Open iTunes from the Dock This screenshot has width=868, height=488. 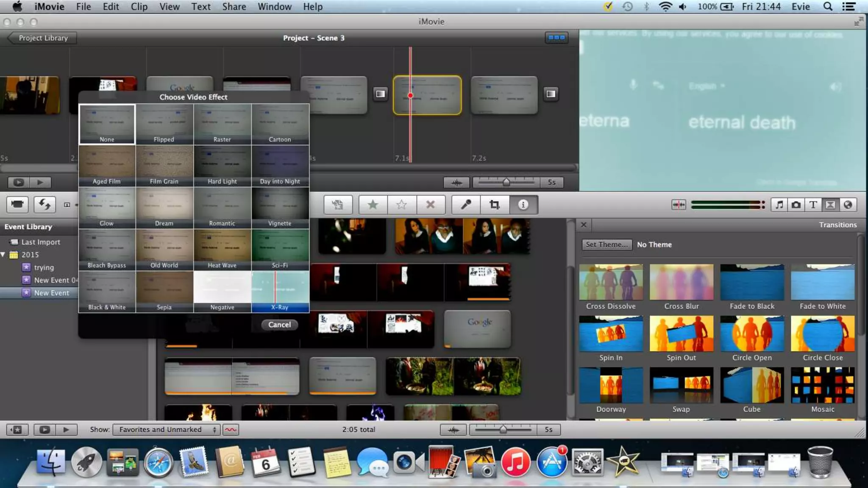pos(516,463)
